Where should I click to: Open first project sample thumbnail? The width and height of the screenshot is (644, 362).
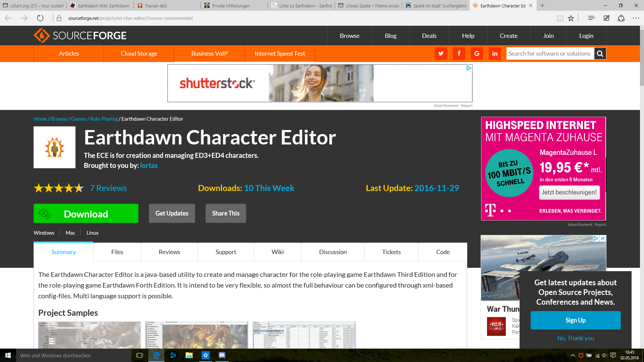click(90, 335)
